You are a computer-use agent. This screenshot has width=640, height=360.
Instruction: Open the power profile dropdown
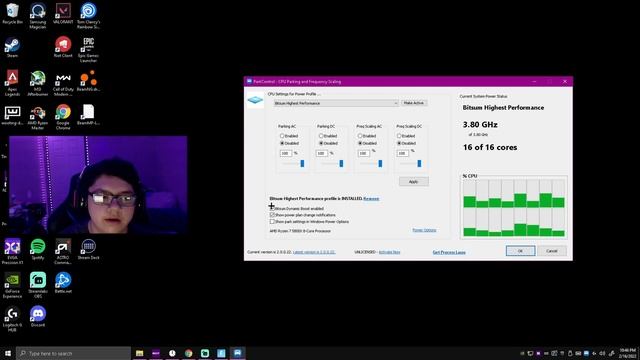(x=336, y=103)
